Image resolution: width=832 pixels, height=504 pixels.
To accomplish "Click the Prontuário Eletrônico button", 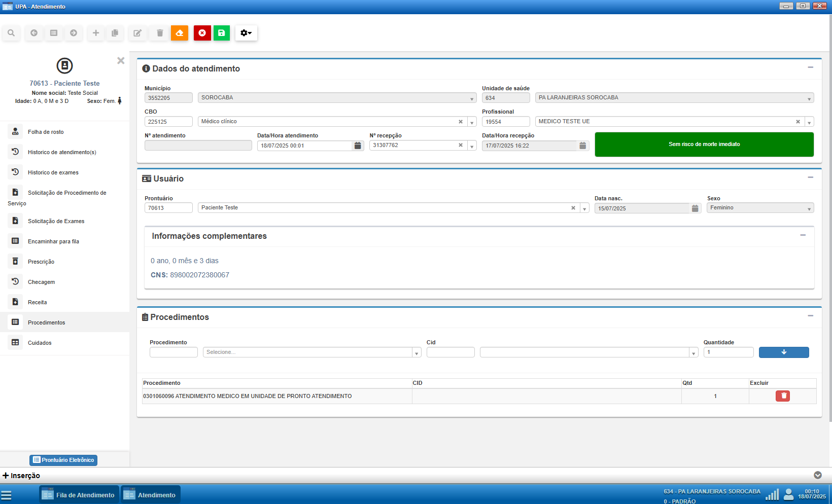I will pyautogui.click(x=63, y=460).
